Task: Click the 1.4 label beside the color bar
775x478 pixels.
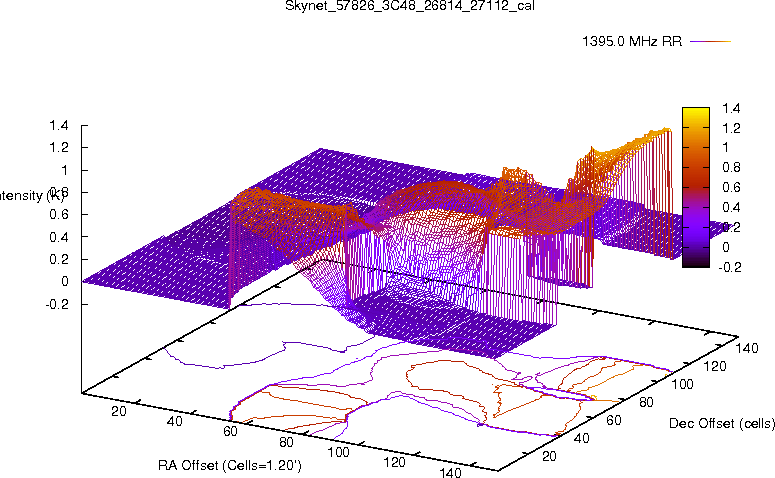Action: [x=731, y=108]
